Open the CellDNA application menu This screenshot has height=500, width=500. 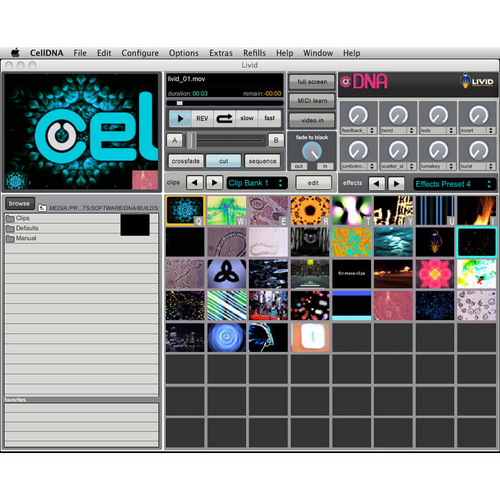click(46, 53)
